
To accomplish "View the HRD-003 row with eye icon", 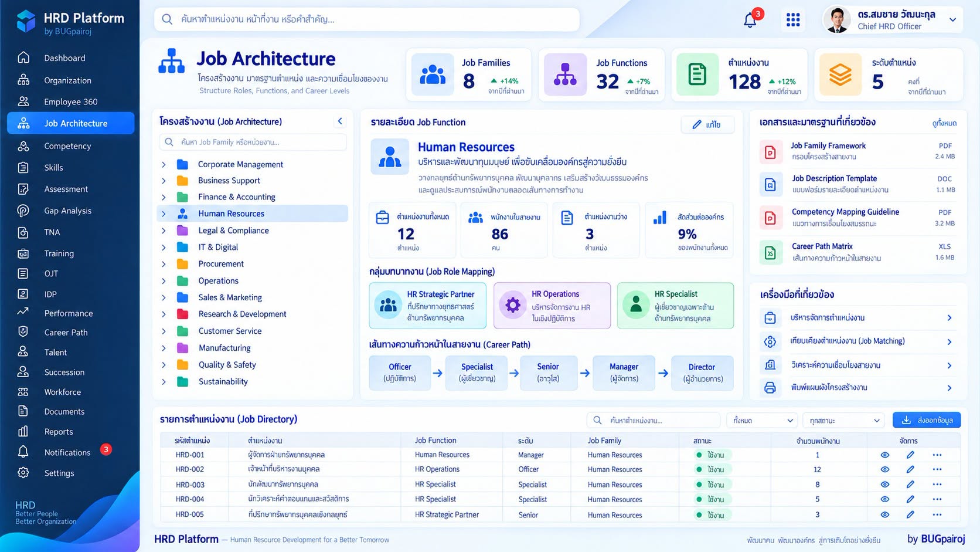I will (x=885, y=485).
